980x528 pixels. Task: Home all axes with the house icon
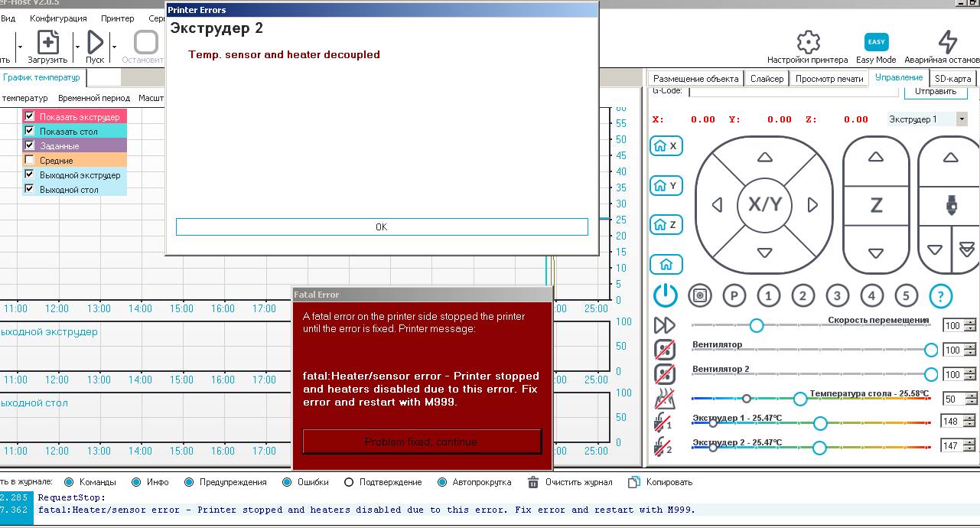[x=666, y=264]
